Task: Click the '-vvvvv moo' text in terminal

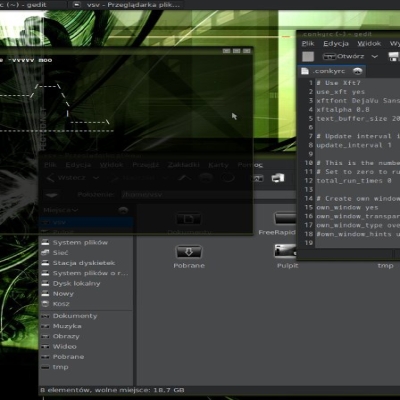Action: click(30, 60)
